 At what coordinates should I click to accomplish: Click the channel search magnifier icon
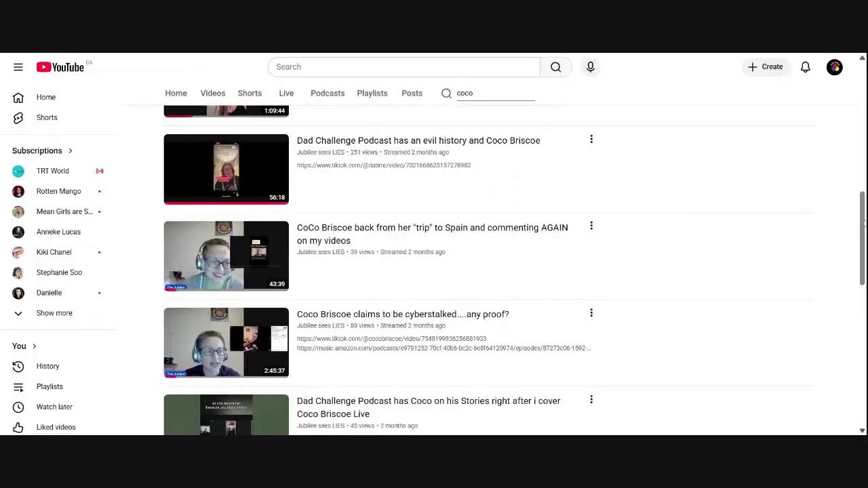446,93
